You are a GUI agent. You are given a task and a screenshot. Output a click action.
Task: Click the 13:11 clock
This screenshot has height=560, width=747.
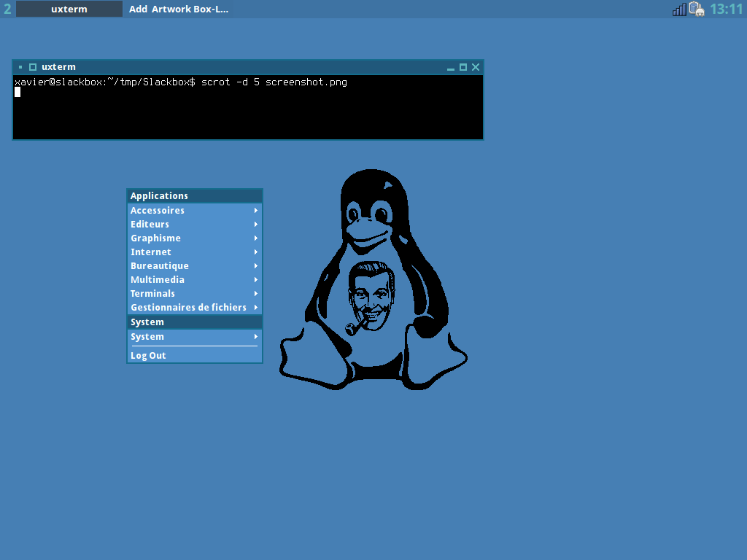(x=726, y=9)
